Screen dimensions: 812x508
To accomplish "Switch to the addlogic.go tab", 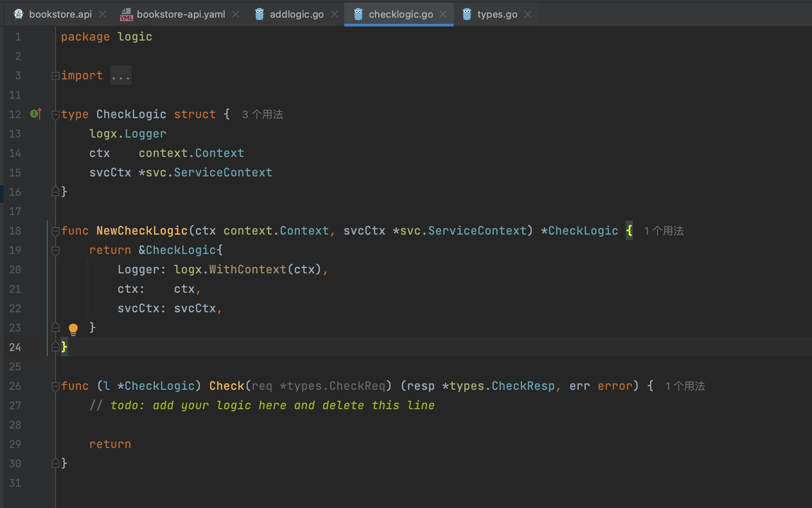I will point(297,14).
